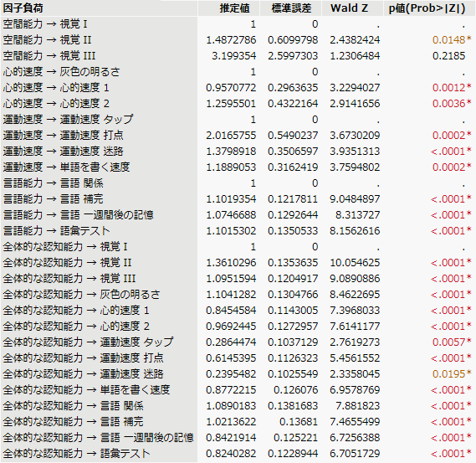Select row 心的速度 → 心的速度 1
The height and width of the screenshot is (463, 476).
point(238,88)
